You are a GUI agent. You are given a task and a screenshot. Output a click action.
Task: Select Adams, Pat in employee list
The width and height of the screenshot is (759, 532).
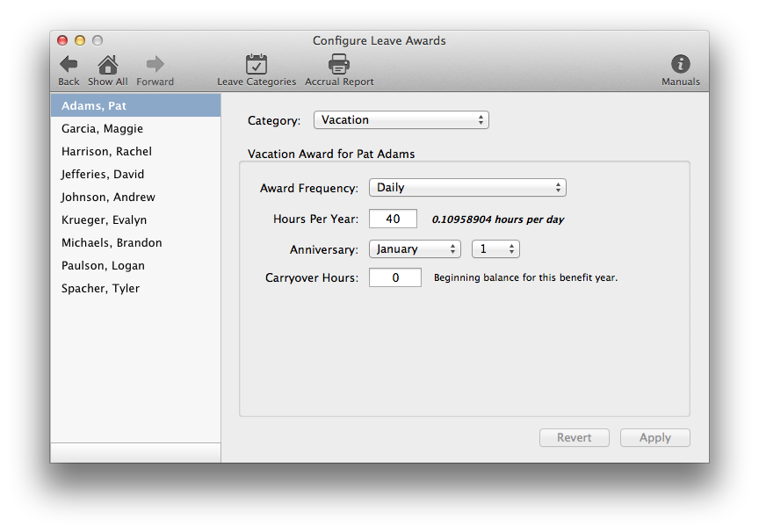pyautogui.click(x=135, y=105)
